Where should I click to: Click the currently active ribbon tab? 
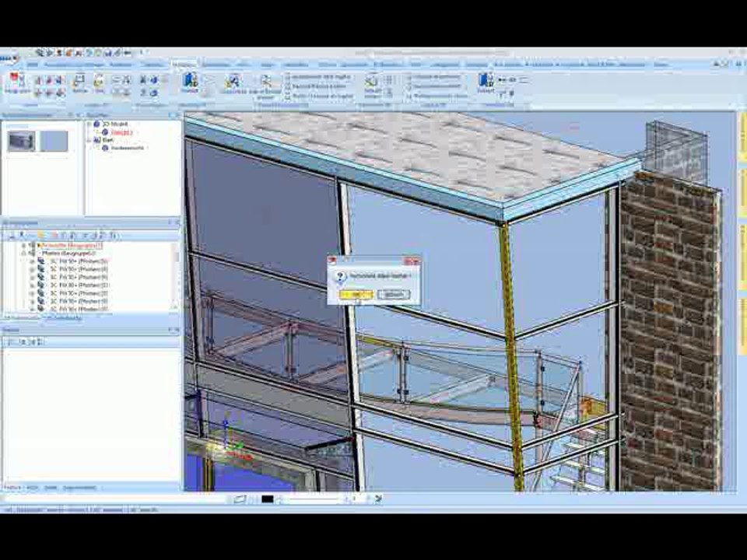[x=184, y=65]
